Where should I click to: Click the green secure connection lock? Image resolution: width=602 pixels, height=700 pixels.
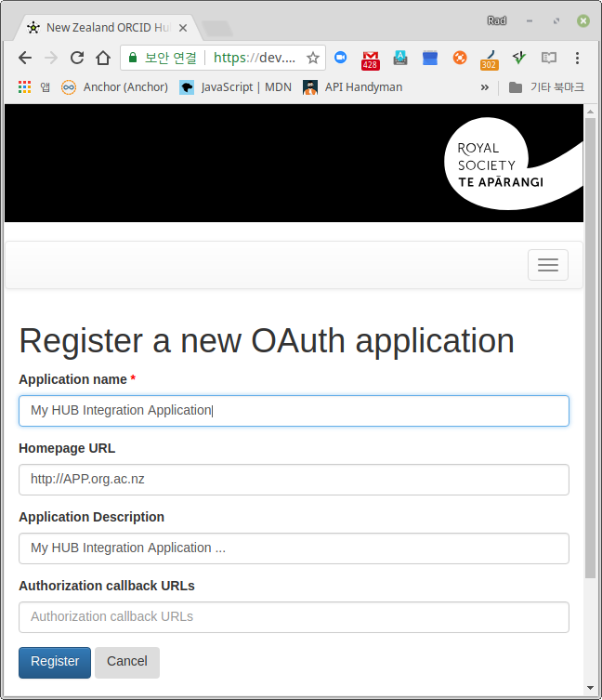coord(133,58)
